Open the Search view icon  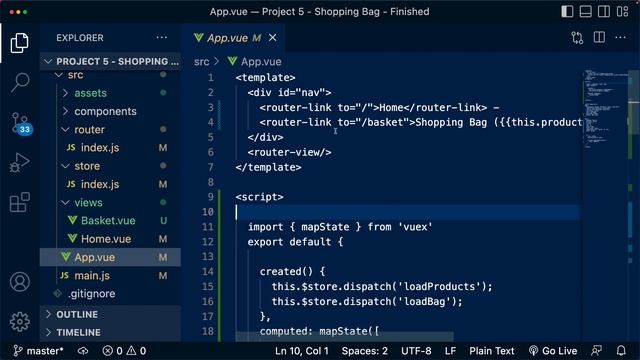(20, 82)
